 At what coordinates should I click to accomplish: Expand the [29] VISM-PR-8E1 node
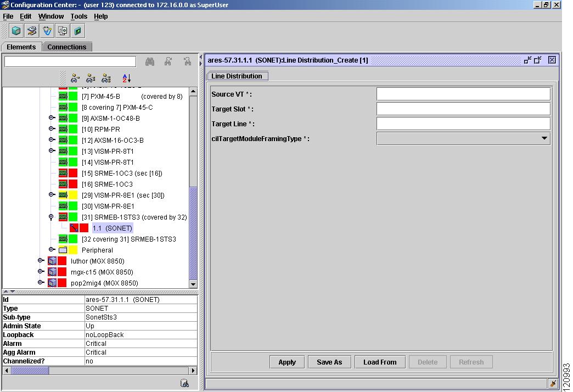point(52,194)
